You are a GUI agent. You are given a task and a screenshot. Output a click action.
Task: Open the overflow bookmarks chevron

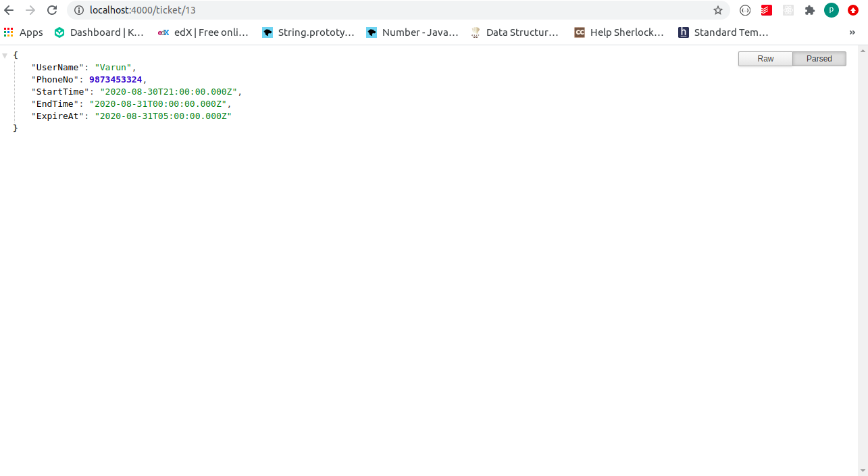852,32
